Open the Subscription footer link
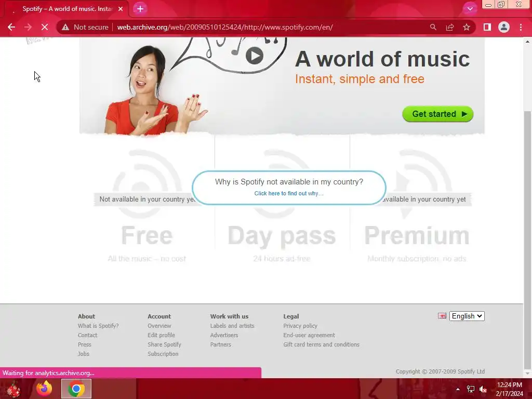This screenshot has width=532, height=399. point(163,354)
